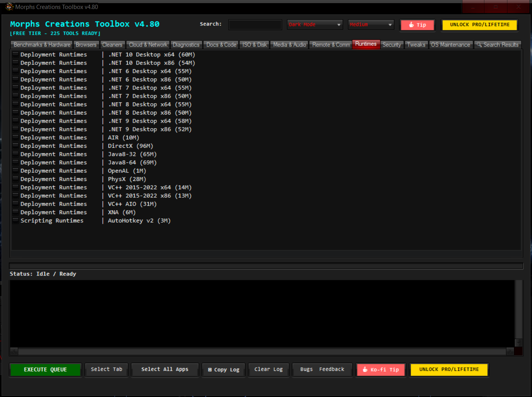Tick the AIR (10M) checkbox
Screen dimensions: 532x397
click(x=16, y=138)
